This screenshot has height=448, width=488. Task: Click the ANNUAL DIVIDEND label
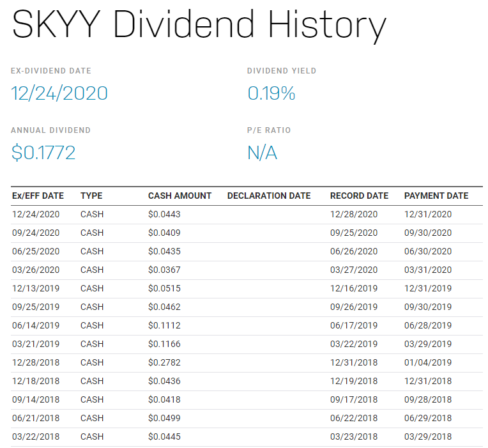click(x=50, y=130)
